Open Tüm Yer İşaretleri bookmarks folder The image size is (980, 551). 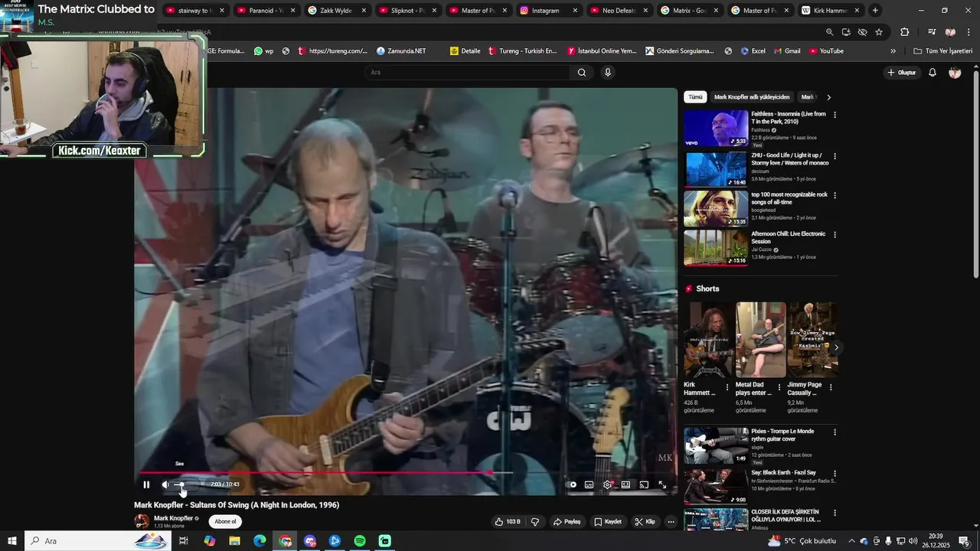coord(943,51)
